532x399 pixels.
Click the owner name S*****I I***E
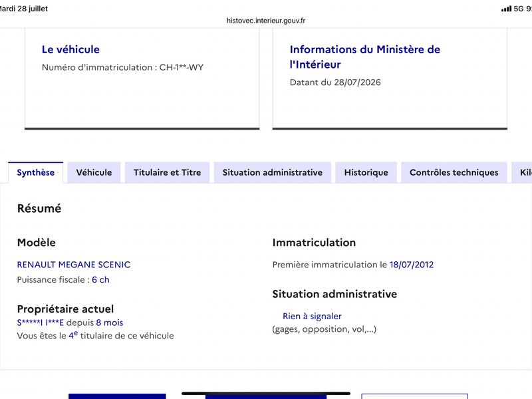pyautogui.click(x=41, y=323)
